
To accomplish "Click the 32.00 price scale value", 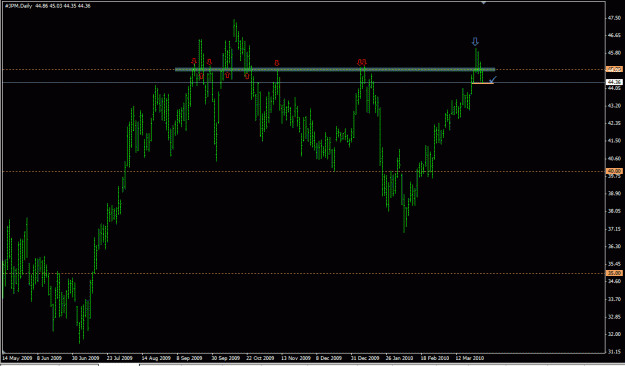I will click(x=614, y=335).
